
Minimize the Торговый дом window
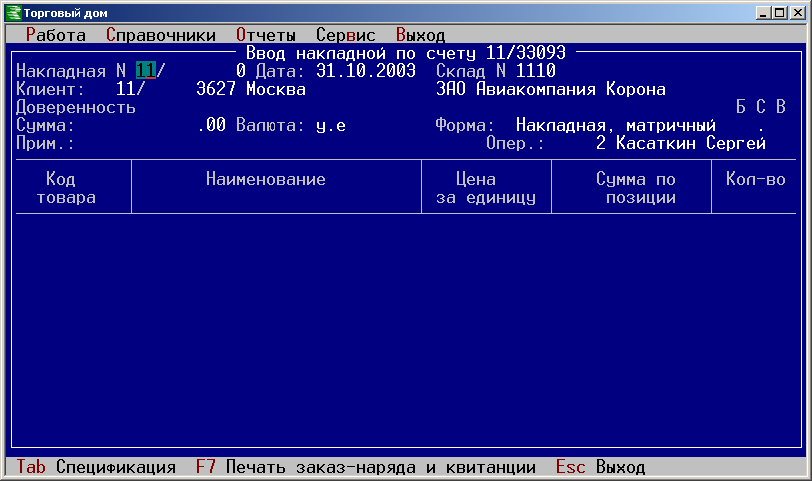(x=762, y=13)
